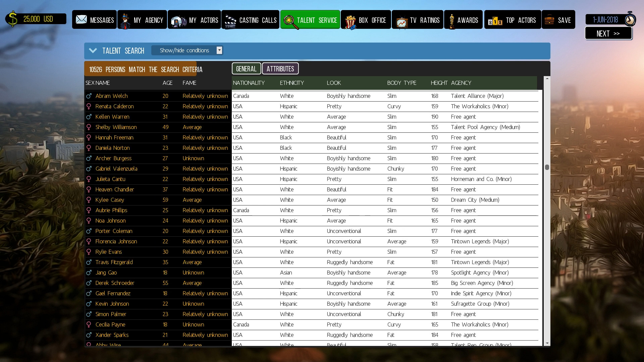Click the Box Office popcorn icon

pyautogui.click(x=350, y=21)
